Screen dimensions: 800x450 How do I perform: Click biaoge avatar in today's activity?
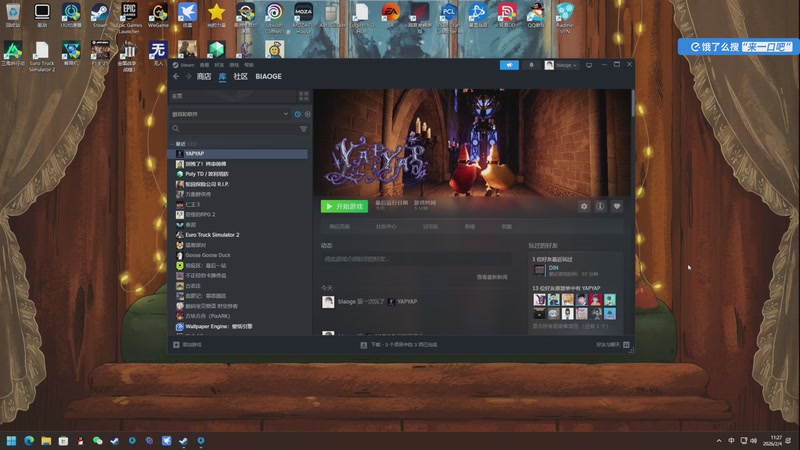coord(328,302)
